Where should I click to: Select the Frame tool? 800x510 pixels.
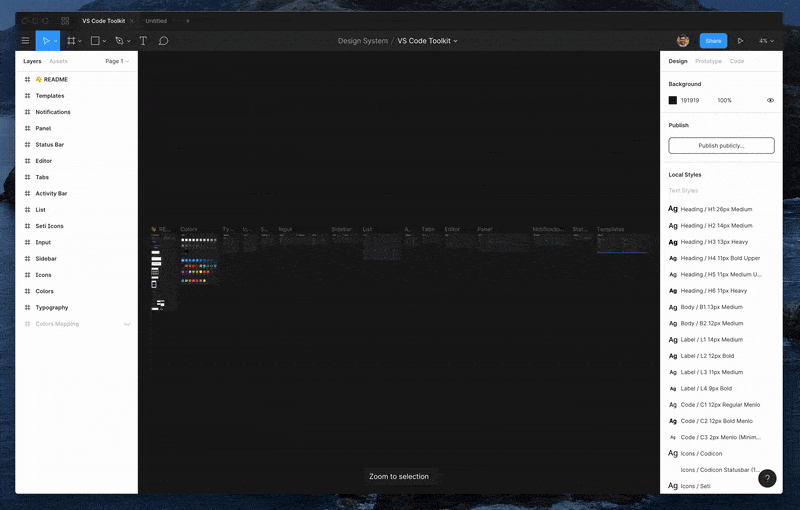[71, 41]
